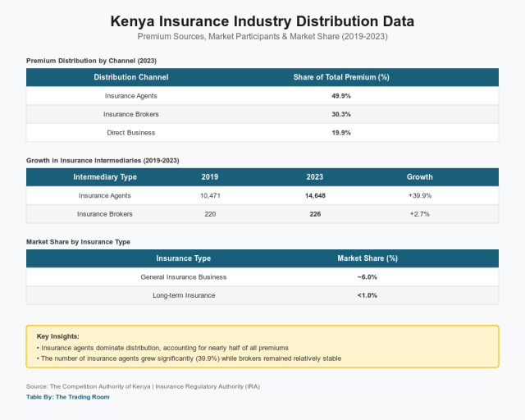The height and width of the screenshot is (420, 525).
Task: Select the 'Market Share (%)' column header
Action: 367,258
